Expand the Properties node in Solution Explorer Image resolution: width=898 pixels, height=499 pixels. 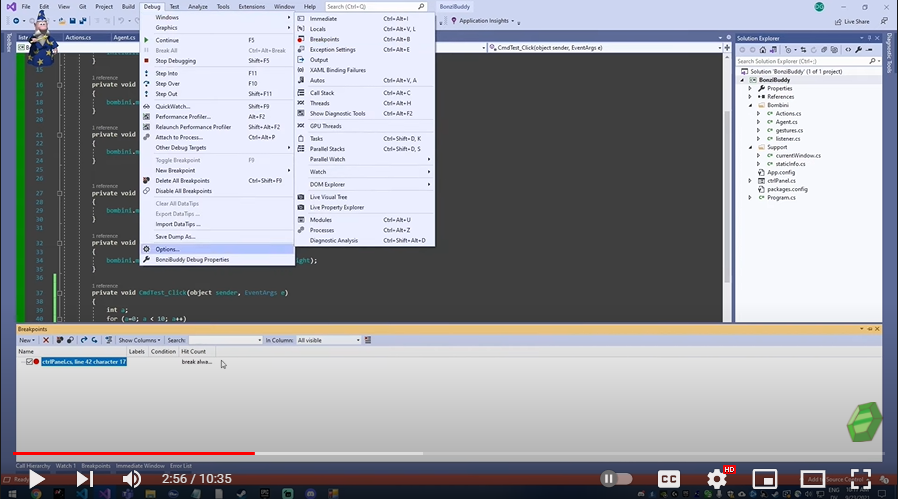(750, 89)
